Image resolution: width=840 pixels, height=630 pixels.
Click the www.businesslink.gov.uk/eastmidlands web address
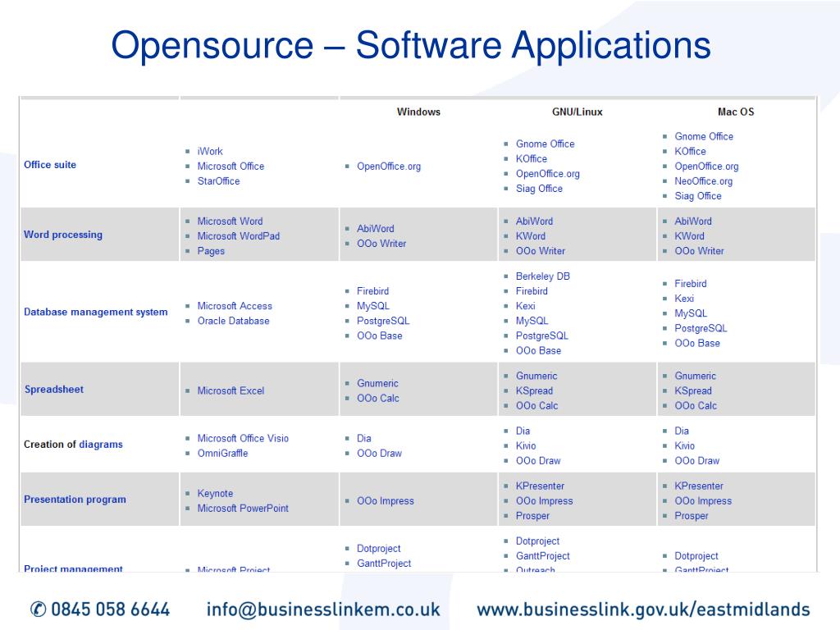tap(643, 609)
